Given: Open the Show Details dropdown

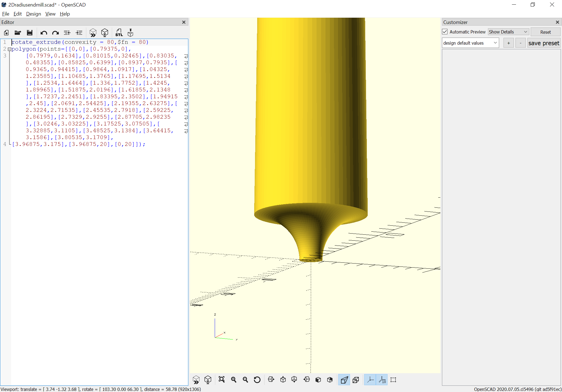Looking at the screenshot, I should coord(508,32).
